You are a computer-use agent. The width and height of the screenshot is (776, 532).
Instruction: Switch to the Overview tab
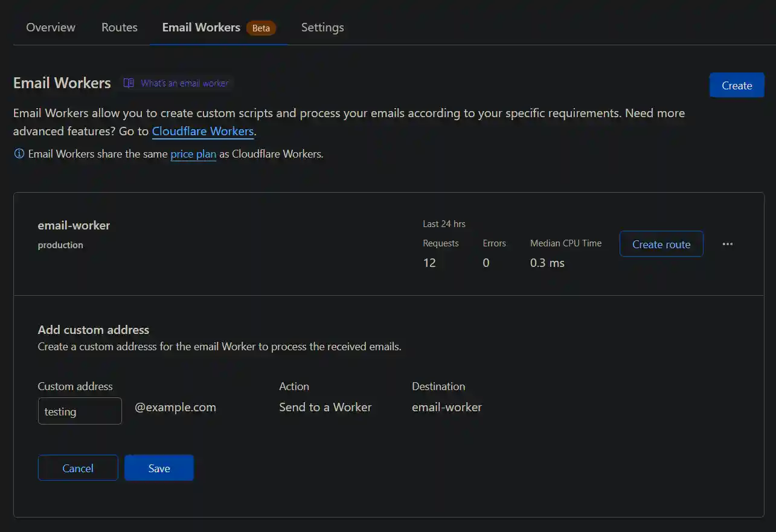click(50, 27)
